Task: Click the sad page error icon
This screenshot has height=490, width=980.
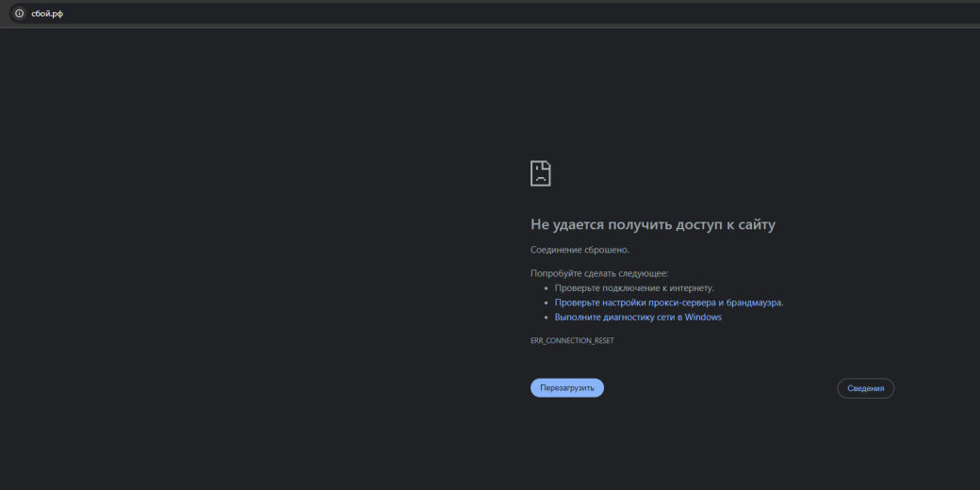Action: 541,173
